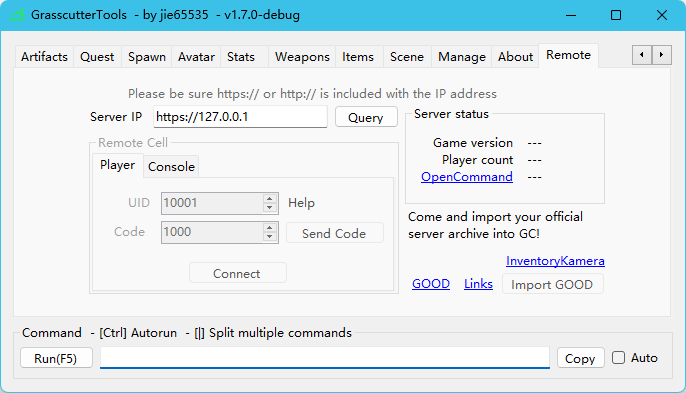Close the GrasscutterTools window
Image resolution: width=686 pixels, height=393 pixels.
[662, 15]
